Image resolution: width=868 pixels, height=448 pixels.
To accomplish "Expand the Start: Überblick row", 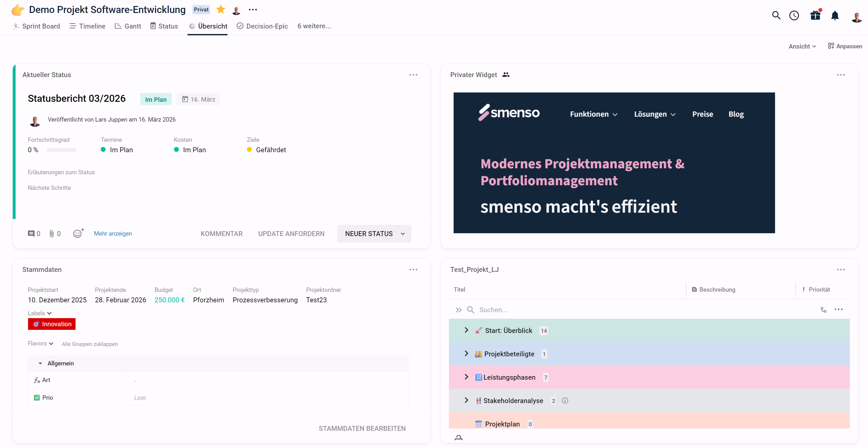I will coord(466,330).
